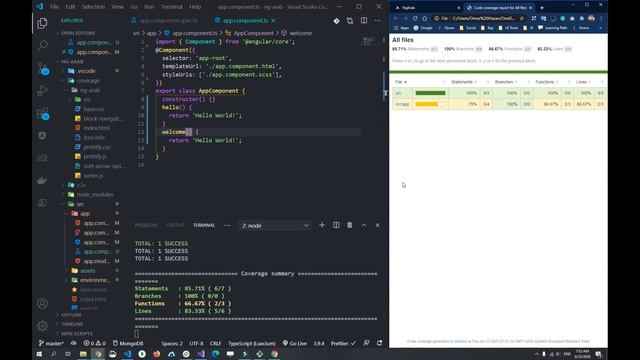The width and height of the screenshot is (640, 360).
Task: Open the Search view in activity bar
Action: 42,45
